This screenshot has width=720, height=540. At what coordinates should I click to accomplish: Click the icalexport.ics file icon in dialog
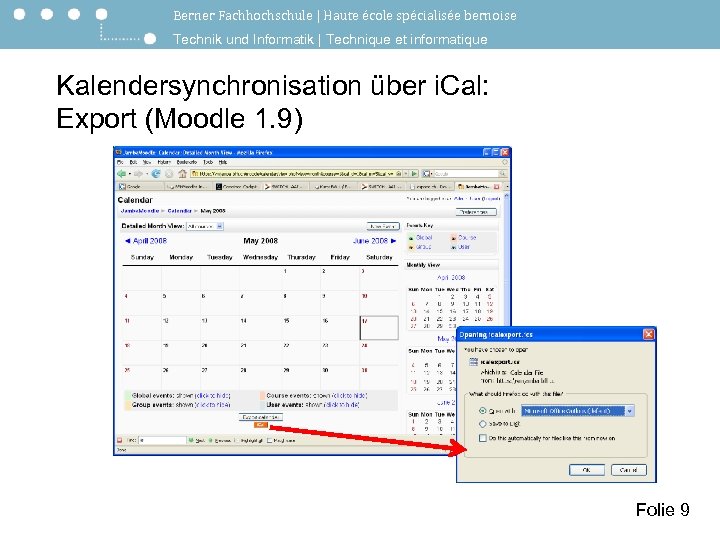(x=473, y=362)
